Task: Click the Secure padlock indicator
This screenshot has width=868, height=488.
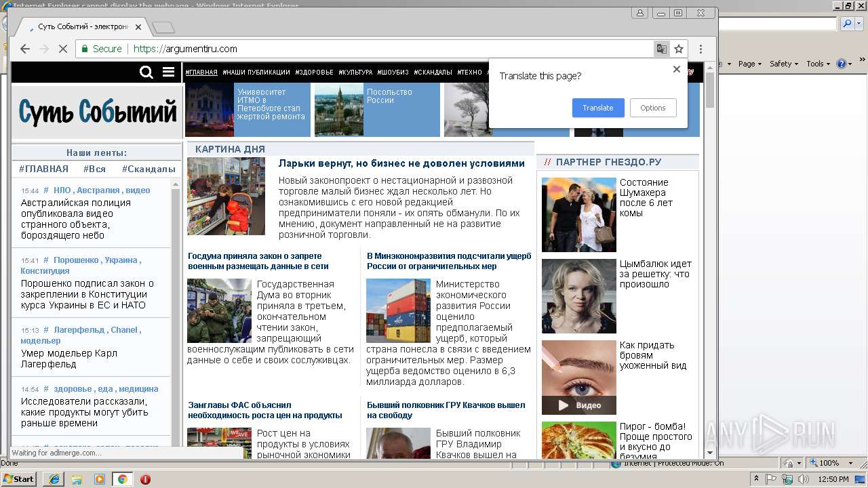Action: click(x=102, y=49)
